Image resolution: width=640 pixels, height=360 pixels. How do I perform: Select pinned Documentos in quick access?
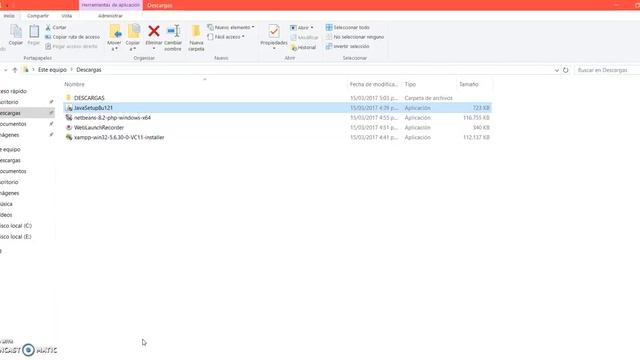pyautogui.click(x=13, y=124)
